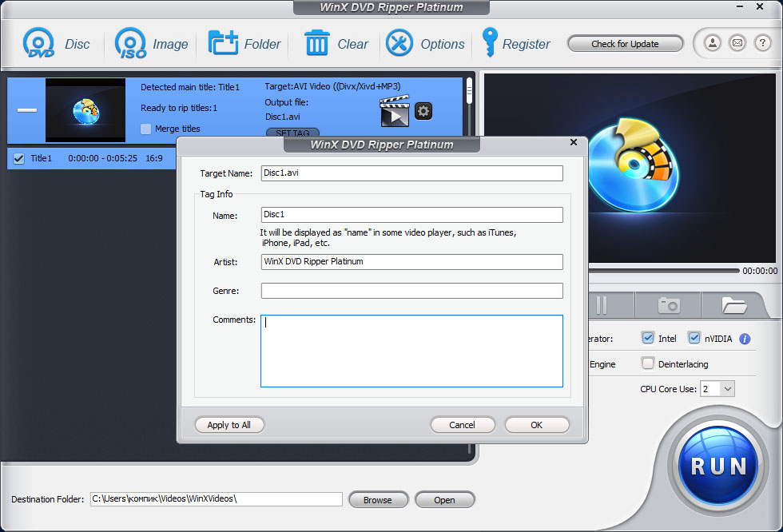The width and height of the screenshot is (783, 532).
Task: Click the Register key icon
Action: pos(489,42)
